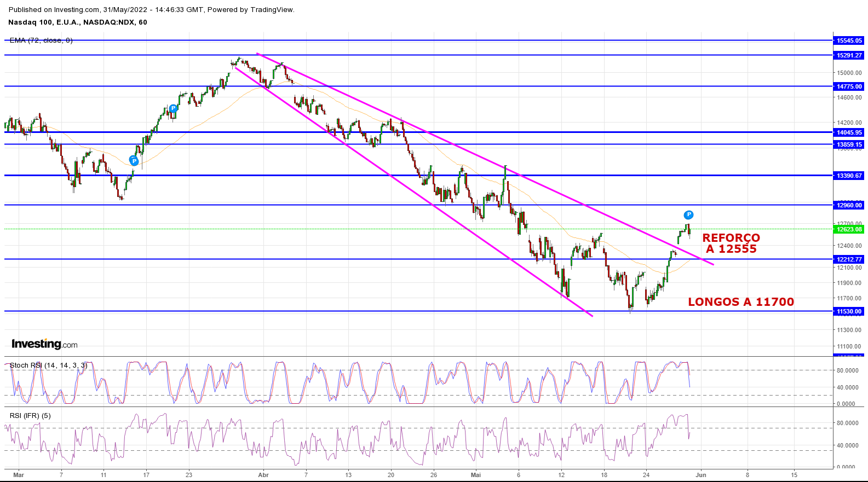Click the Abr label on the date axis
Image resolution: width=868 pixels, height=482 pixels.
[263, 475]
